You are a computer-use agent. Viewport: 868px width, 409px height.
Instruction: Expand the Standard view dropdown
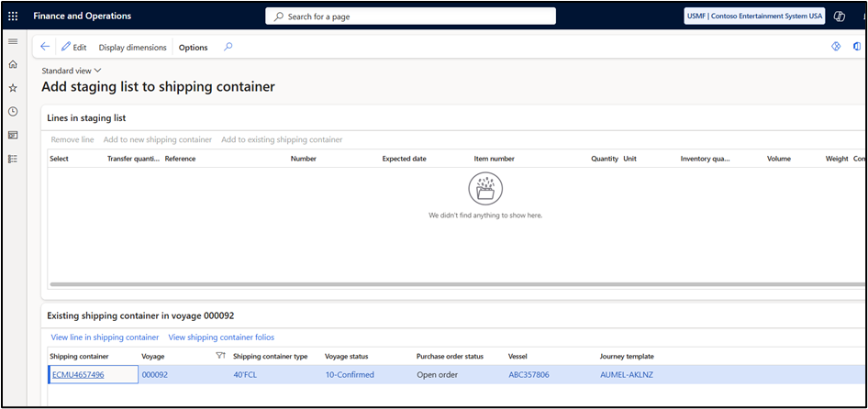click(72, 71)
